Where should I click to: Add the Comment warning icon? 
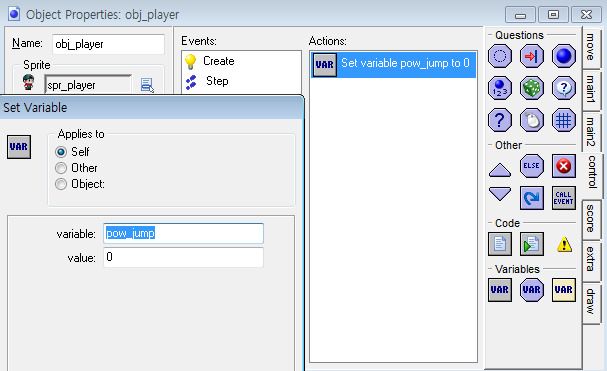[564, 244]
